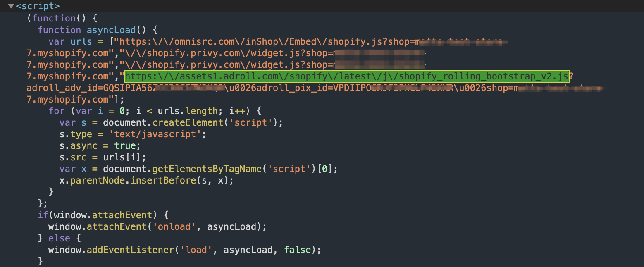Click the s.src = urls[i] line
Viewport: 644px width, 267px height.
(x=103, y=157)
